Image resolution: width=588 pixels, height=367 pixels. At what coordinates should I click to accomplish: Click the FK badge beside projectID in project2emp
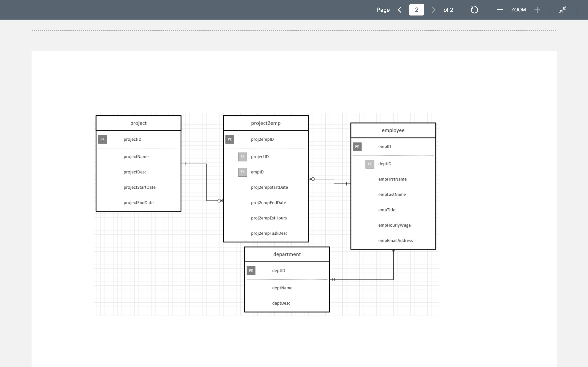click(242, 157)
